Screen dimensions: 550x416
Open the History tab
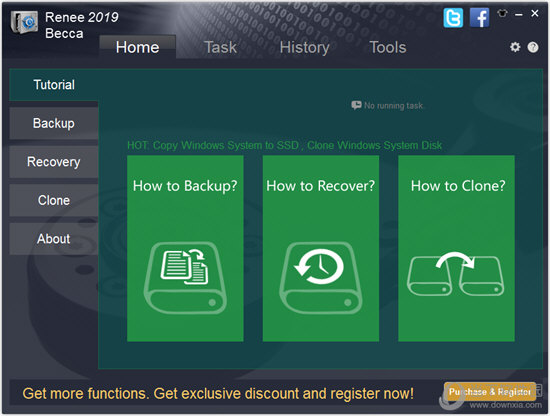(x=304, y=48)
